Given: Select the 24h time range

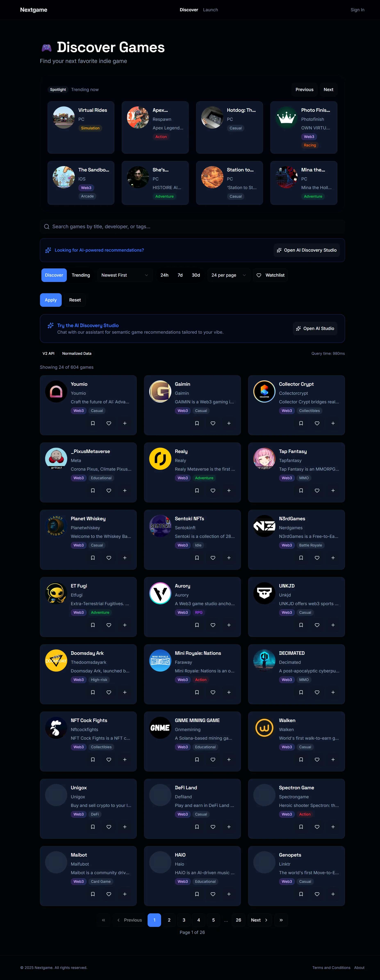Looking at the screenshot, I should (x=164, y=275).
